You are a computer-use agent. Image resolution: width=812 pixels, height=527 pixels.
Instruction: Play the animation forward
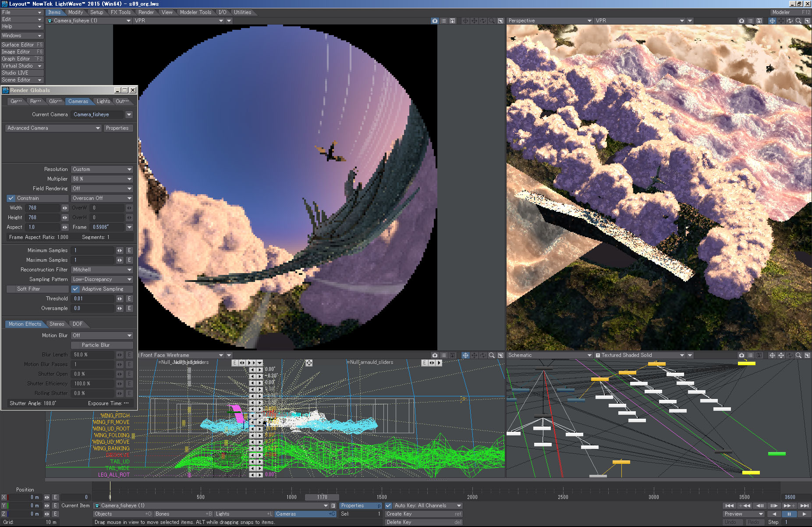[x=804, y=514]
